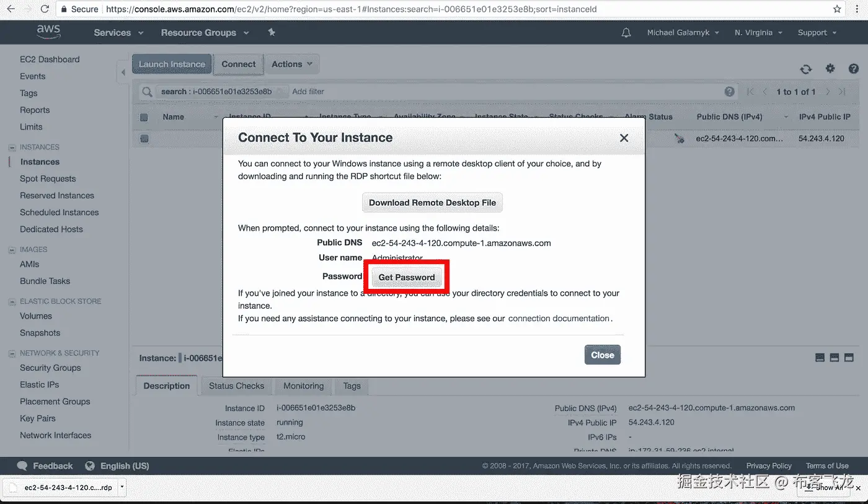Screen dimensions: 868x504
Task: Click the pin shortcut icon in header
Action: coord(272,32)
